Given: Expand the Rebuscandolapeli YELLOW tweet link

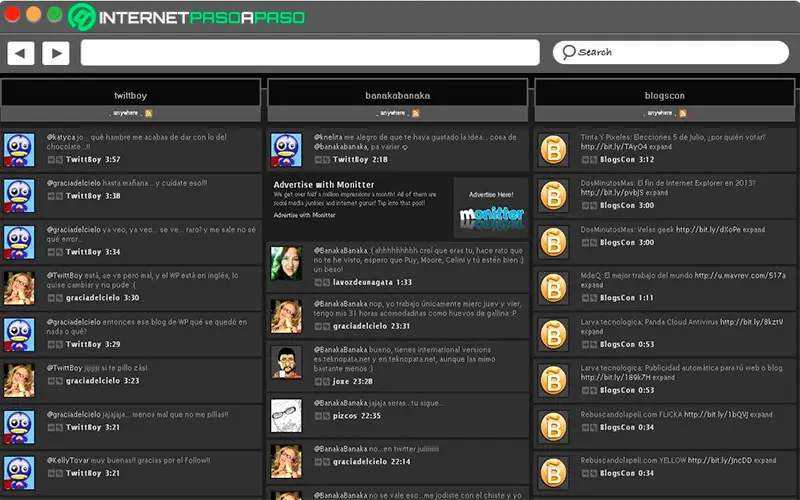Looking at the screenshot, I should pos(765,460).
